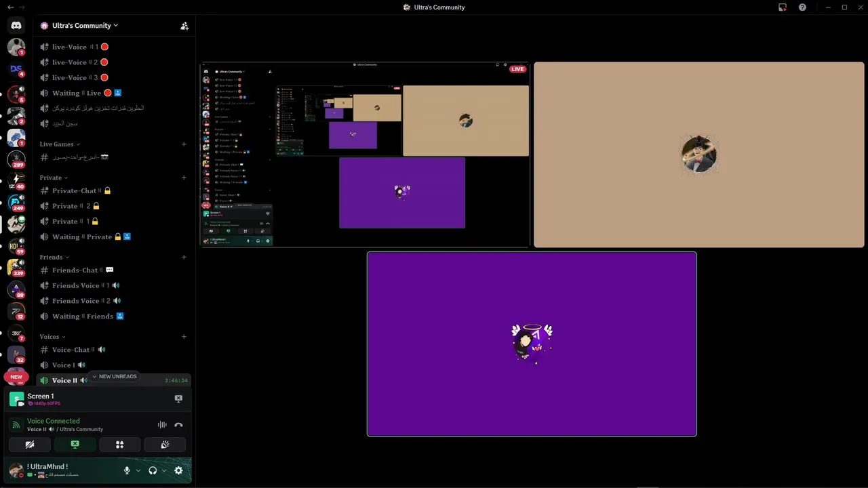The height and width of the screenshot is (488, 868).
Task: Click the red NEW servers badge
Action: [x=16, y=376]
